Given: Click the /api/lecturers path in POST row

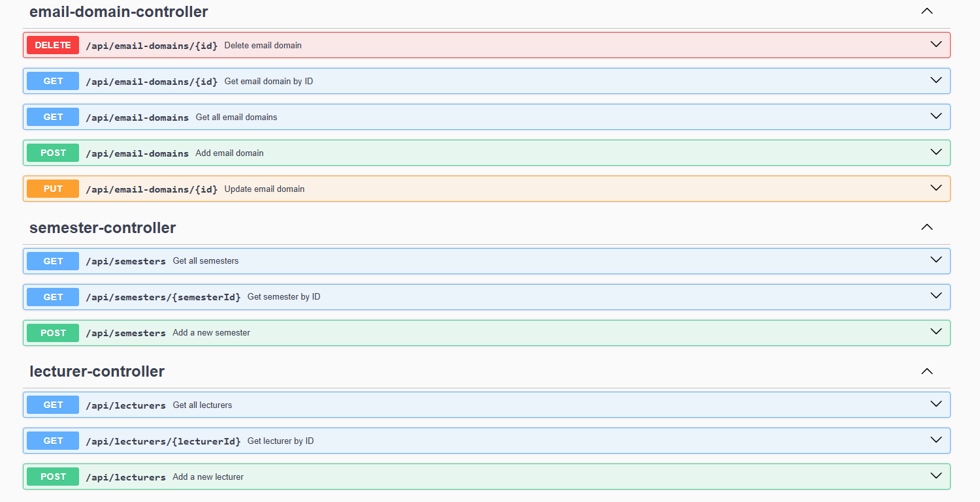Looking at the screenshot, I should 126,477.
